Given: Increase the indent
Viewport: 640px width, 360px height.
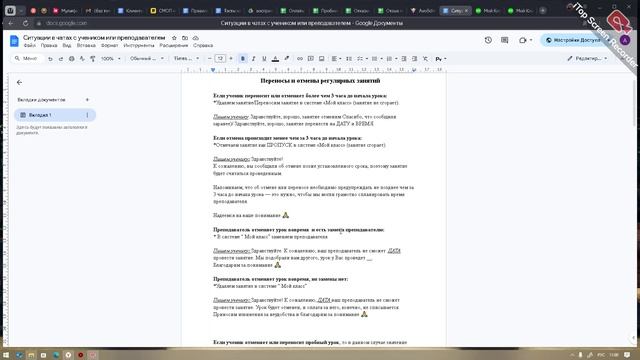Looking at the screenshot, I should (414, 59).
